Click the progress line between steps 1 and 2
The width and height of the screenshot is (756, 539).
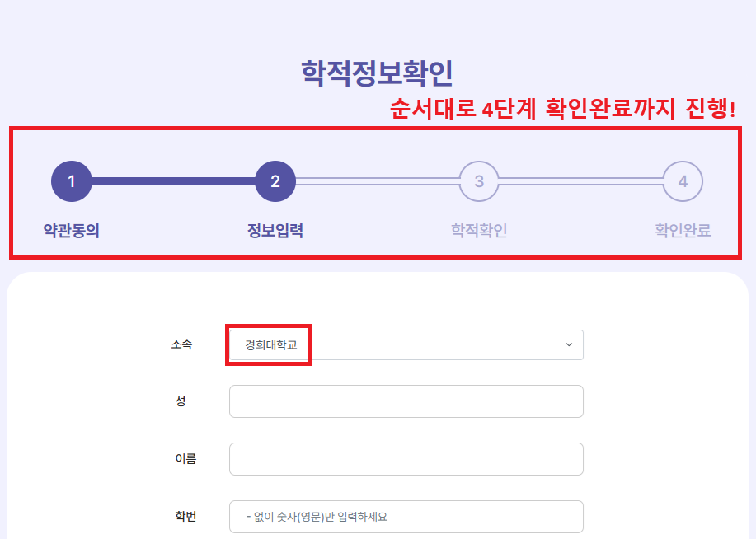[174, 181]
